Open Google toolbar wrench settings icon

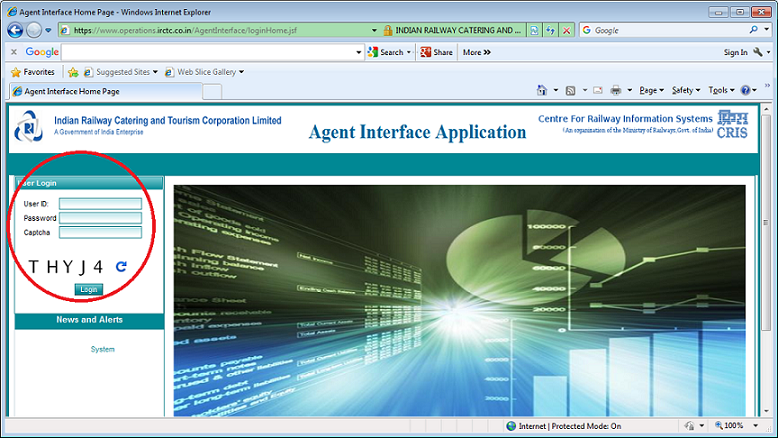758,52
